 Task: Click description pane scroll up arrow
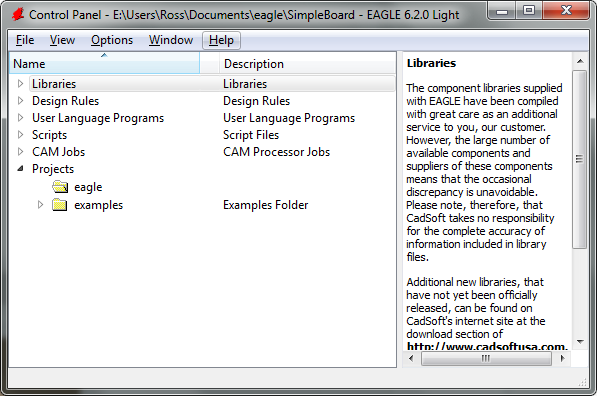(x=580, y=61)
